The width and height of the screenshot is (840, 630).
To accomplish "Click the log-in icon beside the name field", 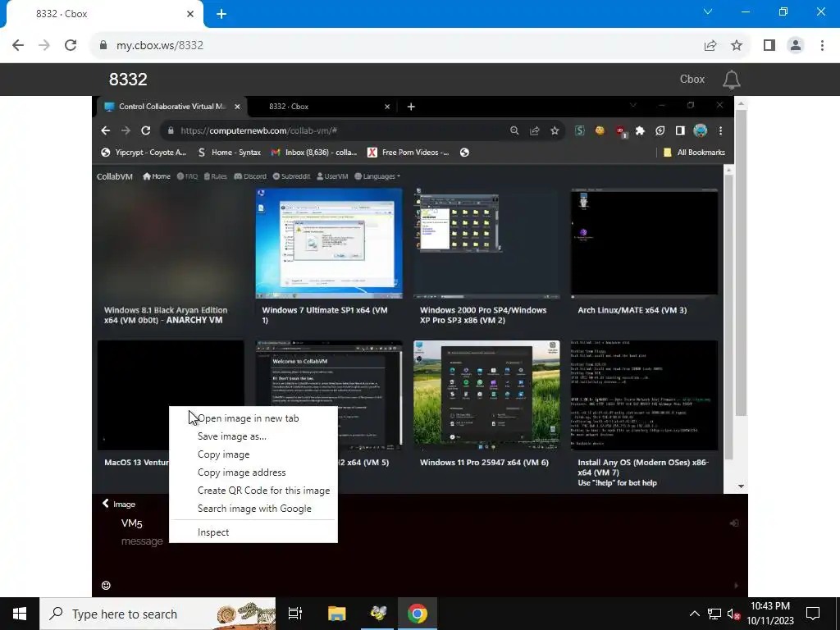I will coord(734,523).
